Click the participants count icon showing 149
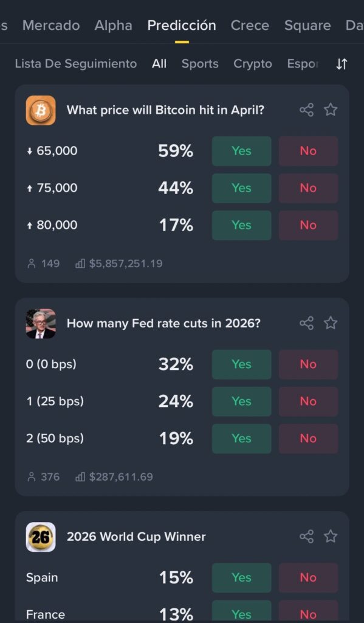This screenshot has width=364, height=623. point(30,263)
